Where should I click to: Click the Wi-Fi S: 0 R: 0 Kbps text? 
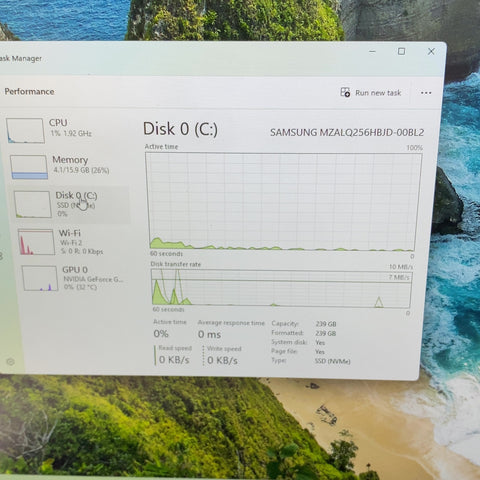tap(82, 251)
